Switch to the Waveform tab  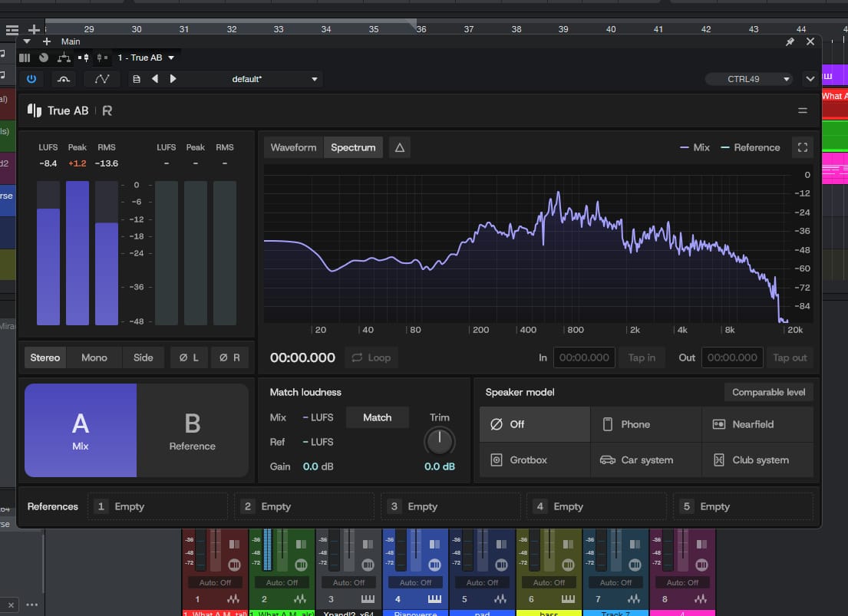point(293,147)
